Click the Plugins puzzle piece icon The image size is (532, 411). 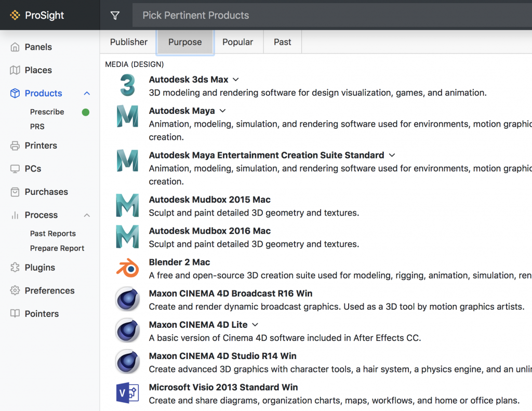[x=15, y=268]
